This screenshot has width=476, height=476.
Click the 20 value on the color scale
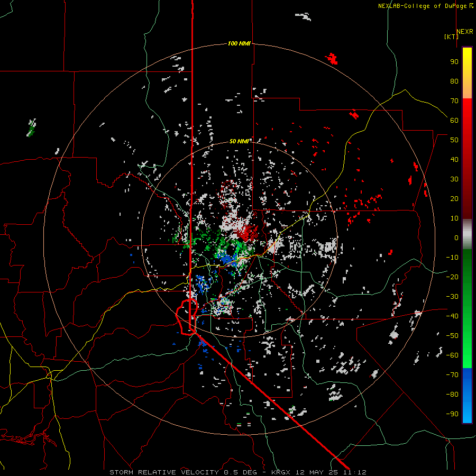[454, 199]
